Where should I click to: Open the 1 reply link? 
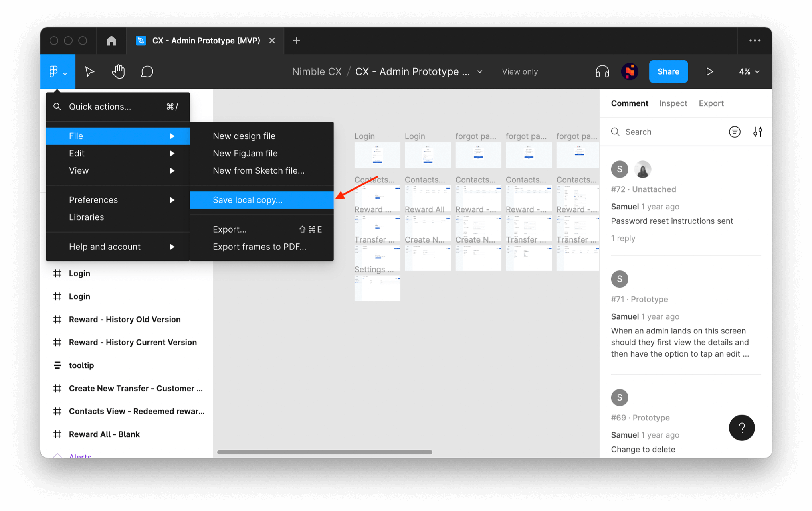[623, 238]
